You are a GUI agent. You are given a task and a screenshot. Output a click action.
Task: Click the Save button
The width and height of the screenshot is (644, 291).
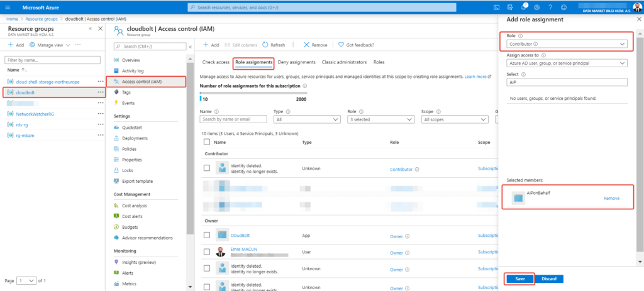pos(519,279)
